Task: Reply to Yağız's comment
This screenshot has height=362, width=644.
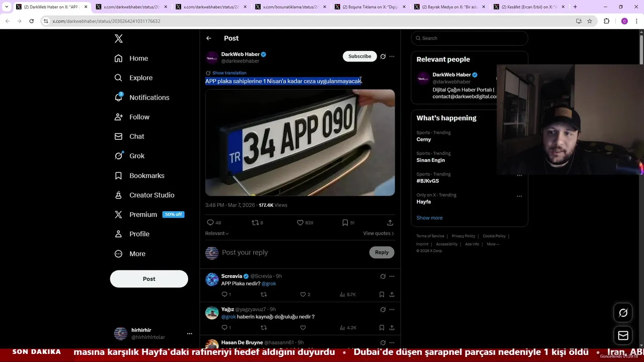Action: point(226,328)
